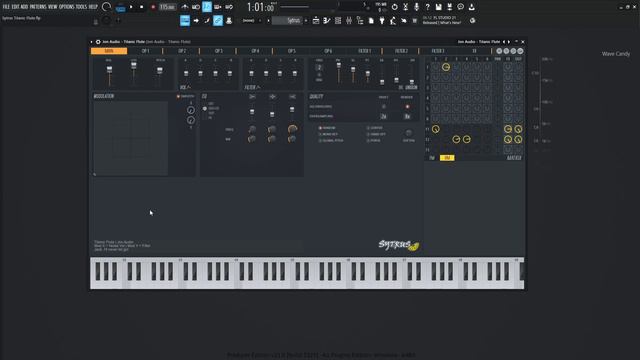Toggle the metronome icon in transport bar
This screenshot has height=360, width=640.
185,7
